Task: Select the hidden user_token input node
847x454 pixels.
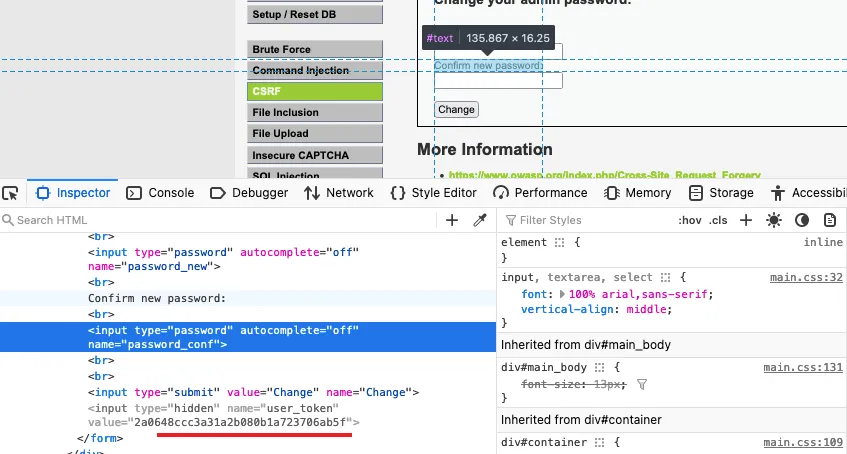Action: (x=248, y=415)
